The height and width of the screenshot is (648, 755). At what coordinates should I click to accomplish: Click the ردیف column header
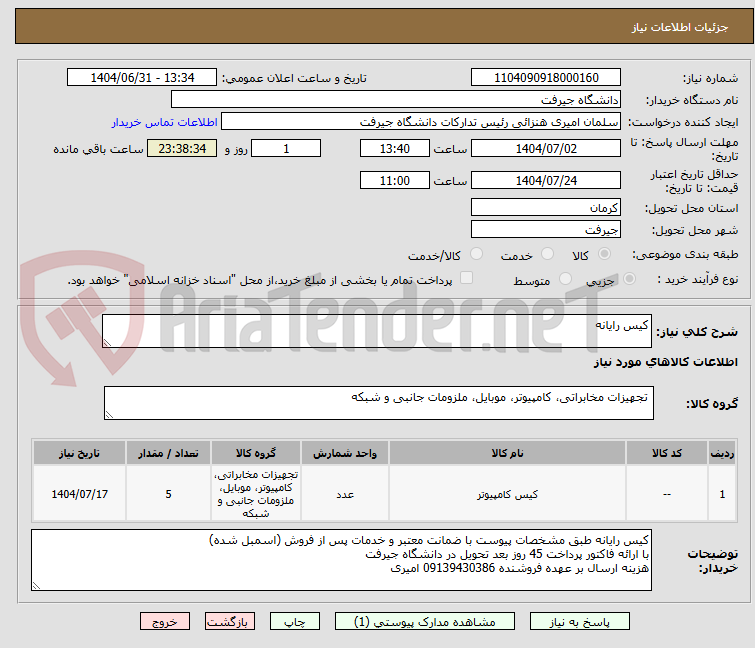click(722, 453)
